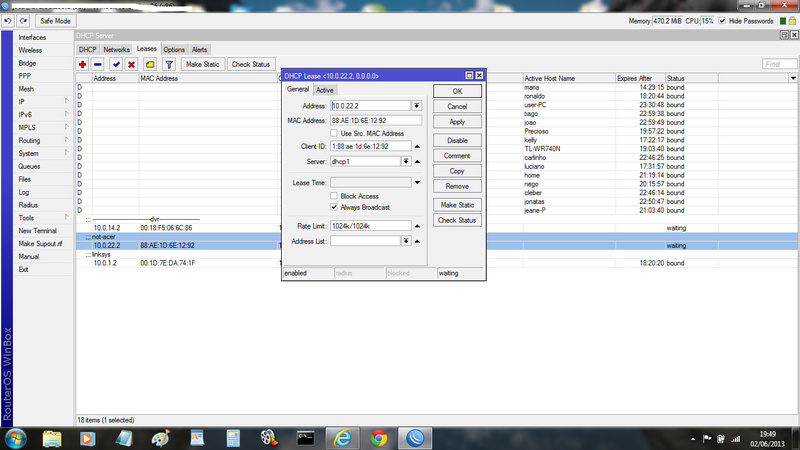Click the Undo arrow in WinBox toolbar
Image resolution: width=800 pixels, height=450 pixels.
click(8, 21)
